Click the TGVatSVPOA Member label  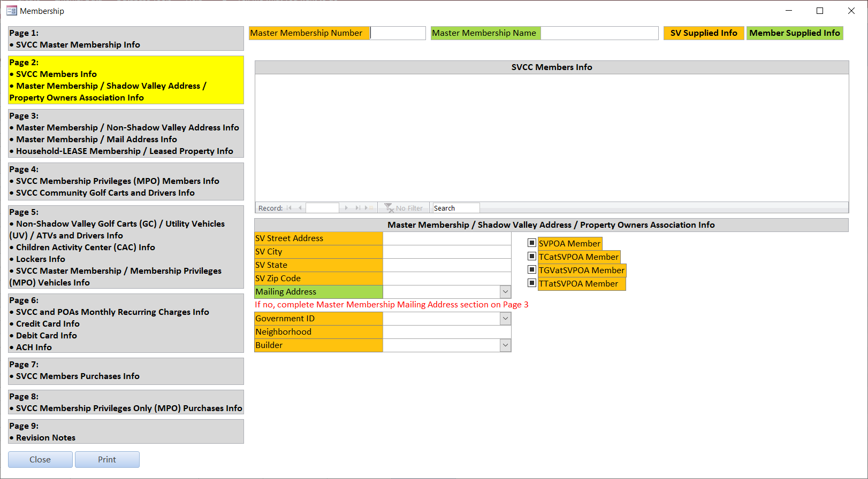click(582, 271)
